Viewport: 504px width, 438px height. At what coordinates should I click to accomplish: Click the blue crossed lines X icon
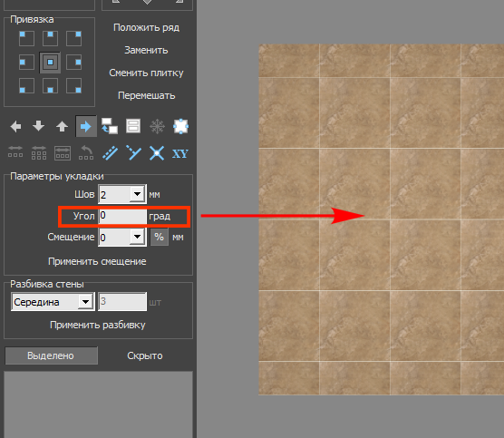[x=157, y=153]
